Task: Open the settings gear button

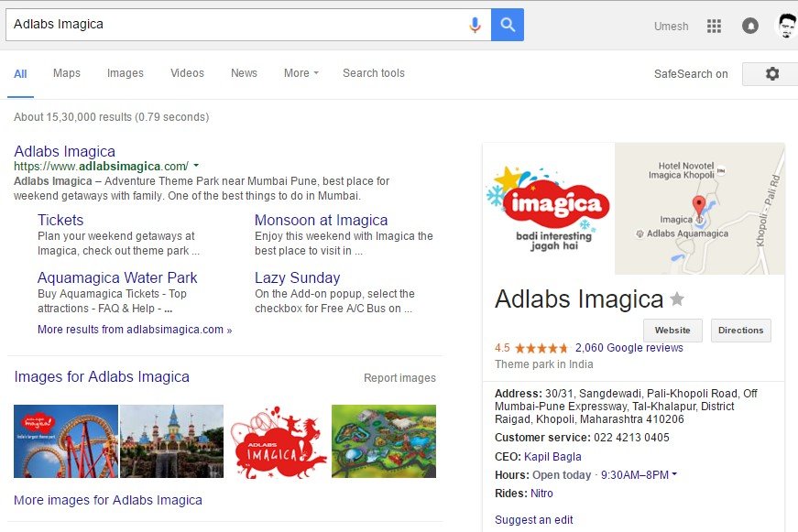Action: tap(772, 74)
